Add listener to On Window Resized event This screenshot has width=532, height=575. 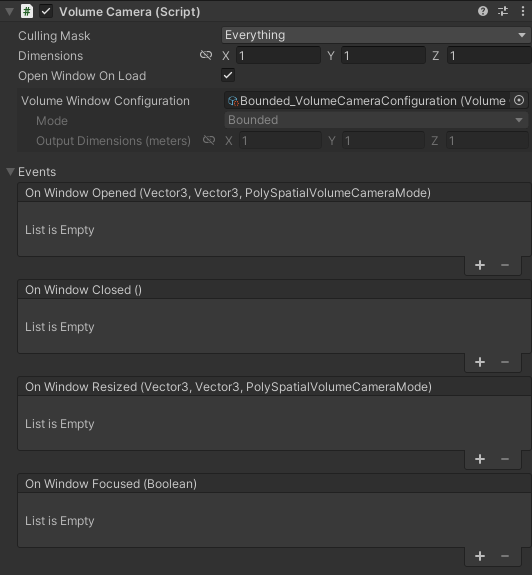480,459
